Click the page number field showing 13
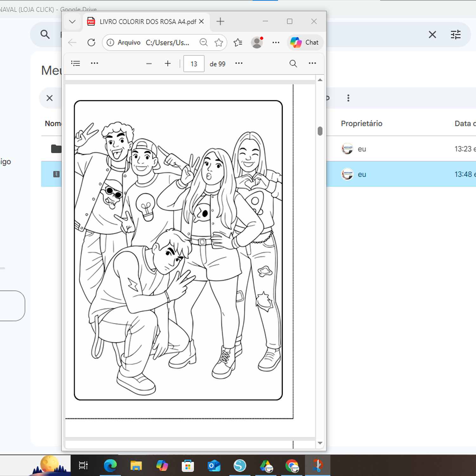This screenshot has width=476, height=476. click(194, 64)
